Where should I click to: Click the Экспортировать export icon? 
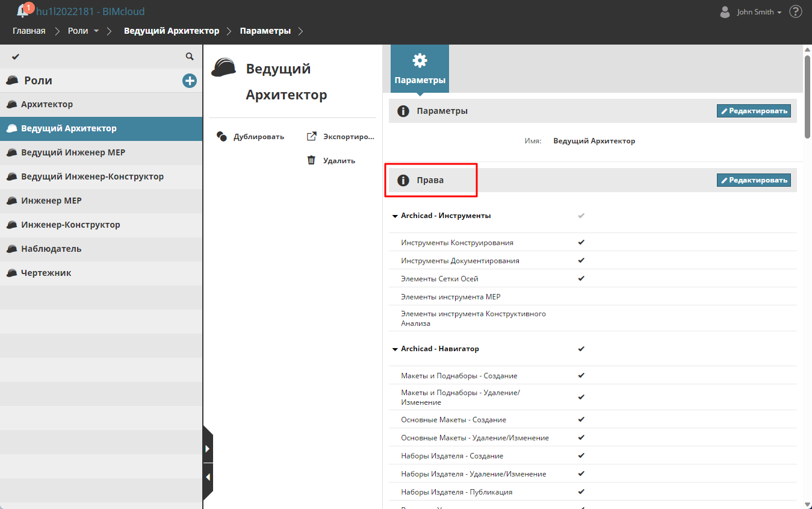[x=311, y=137]
